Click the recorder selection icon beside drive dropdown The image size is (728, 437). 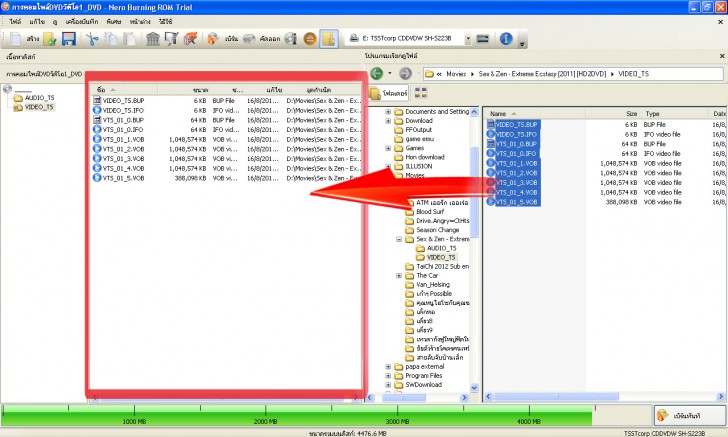click(x=483, y=39)
